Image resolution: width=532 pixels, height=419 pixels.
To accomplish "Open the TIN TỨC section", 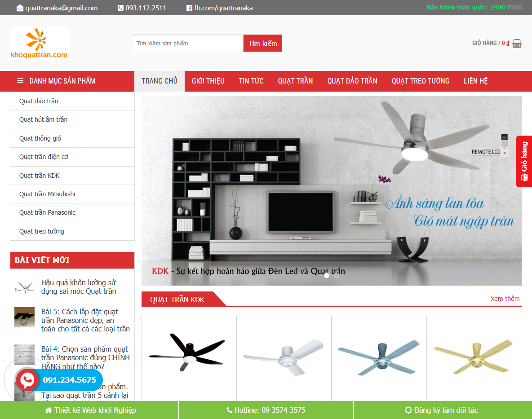I will coord(251,81).
